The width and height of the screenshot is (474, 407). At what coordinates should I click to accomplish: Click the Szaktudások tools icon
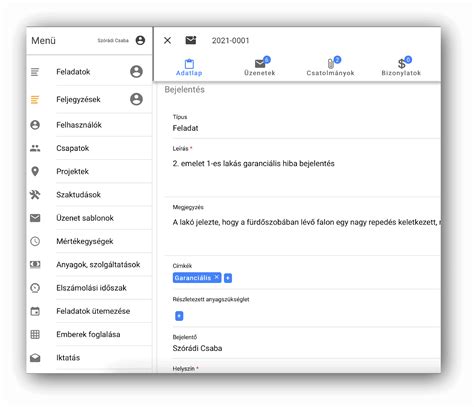[35, 195]
